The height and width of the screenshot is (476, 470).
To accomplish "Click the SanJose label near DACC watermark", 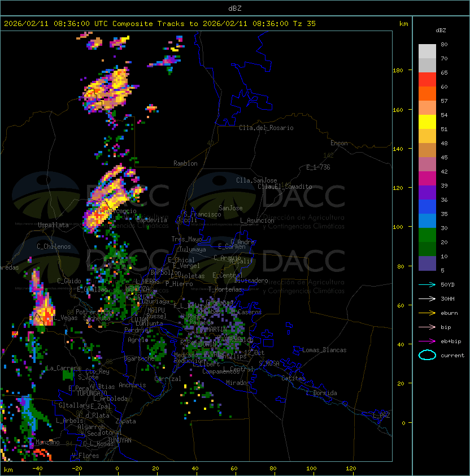I will (230, 208).
